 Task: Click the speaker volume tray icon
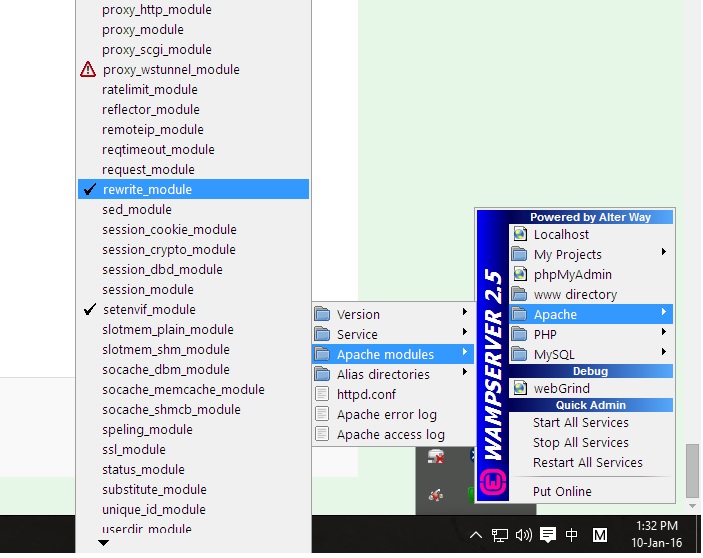(523, 535)
